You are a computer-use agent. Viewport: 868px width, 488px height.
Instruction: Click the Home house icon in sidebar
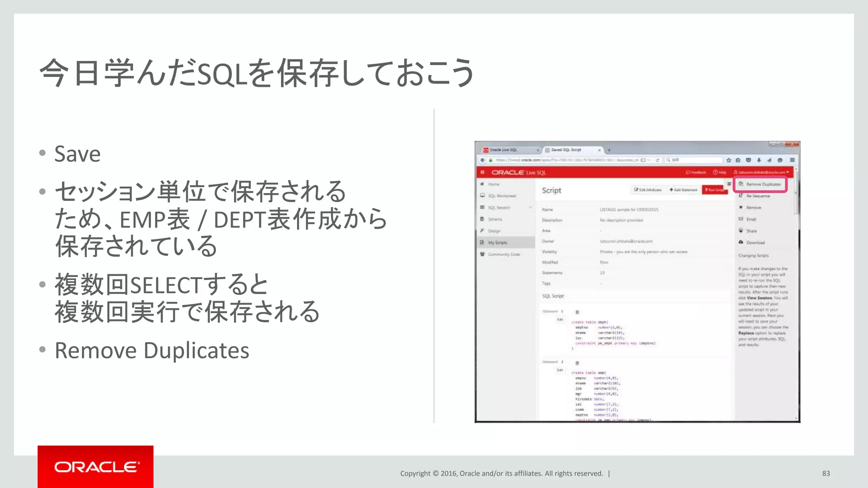pyautogui.click(x=482, y=184)
